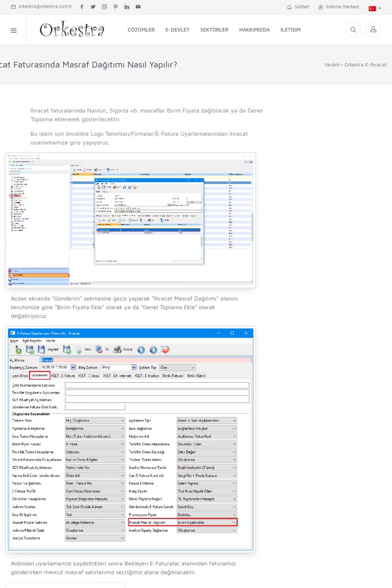
Task: Open the E-DEVLET menu
Action: click(x=177, y=30)
